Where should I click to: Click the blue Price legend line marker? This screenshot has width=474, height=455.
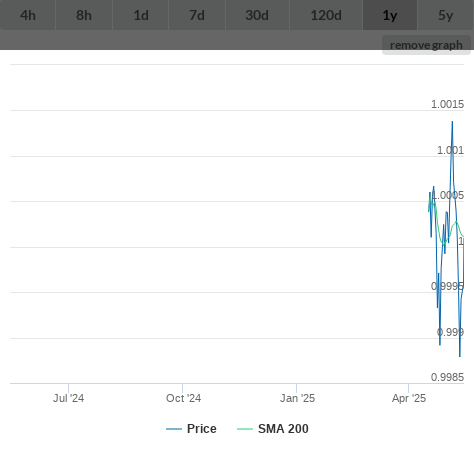pos(174,429)
